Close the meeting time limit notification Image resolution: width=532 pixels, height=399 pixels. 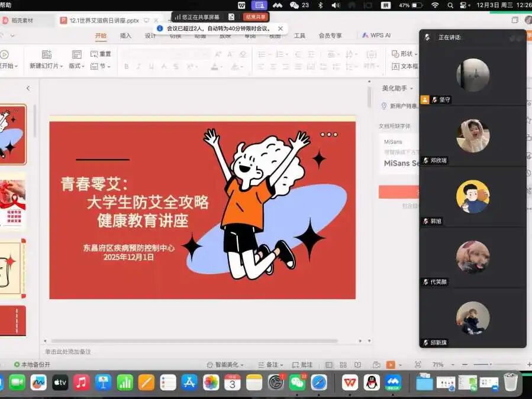click(280, 28)
